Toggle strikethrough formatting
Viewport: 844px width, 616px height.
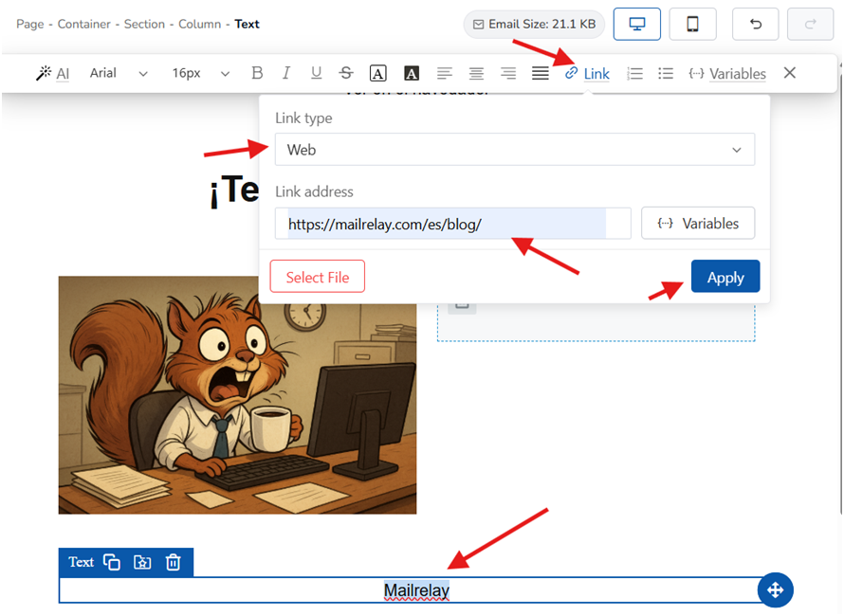pos(346,73)
